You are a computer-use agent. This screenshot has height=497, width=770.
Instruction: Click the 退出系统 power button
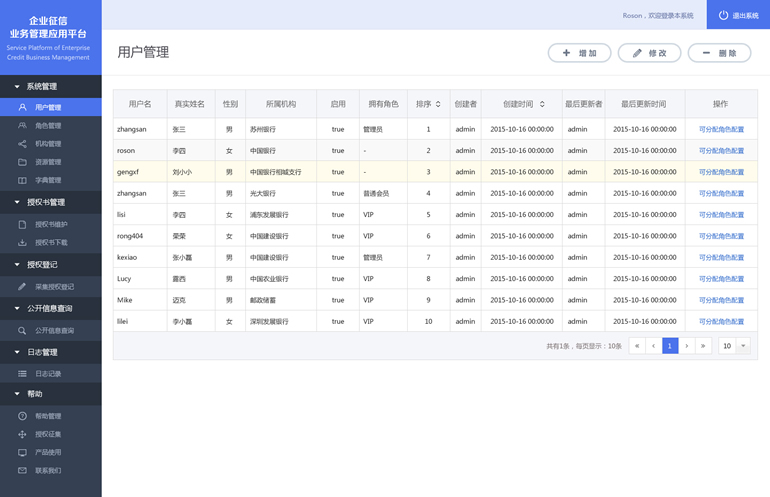pyautogui.click(x=738, y=15)
